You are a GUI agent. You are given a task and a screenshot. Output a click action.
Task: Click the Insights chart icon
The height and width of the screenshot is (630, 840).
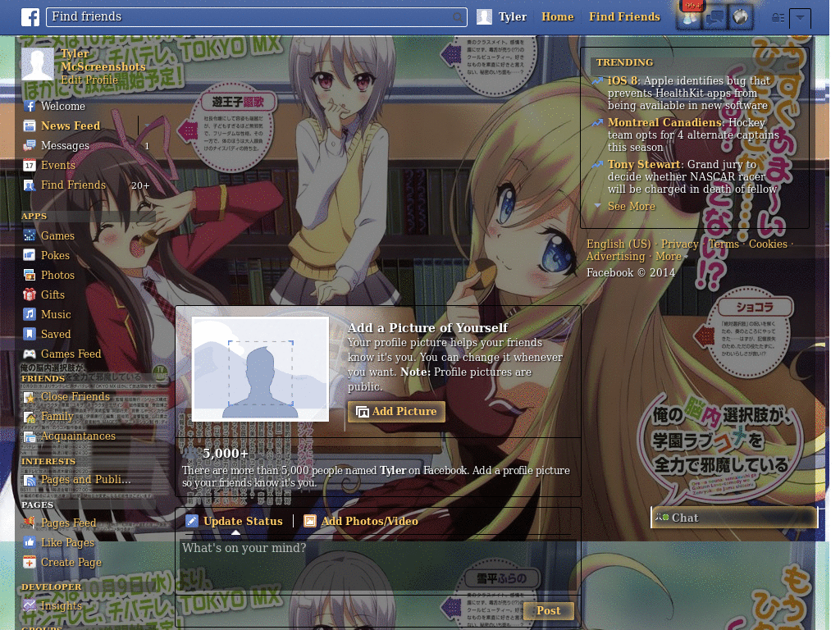click(x=30, y=606)
